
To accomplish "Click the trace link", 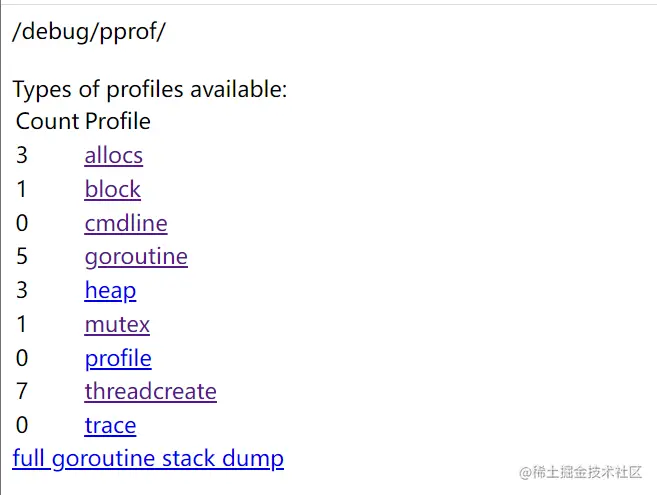I will (x=110, y=426).
